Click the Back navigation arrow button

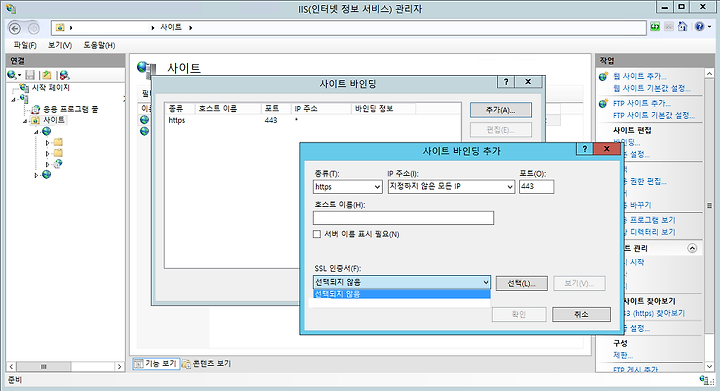(x=15, y=28)
